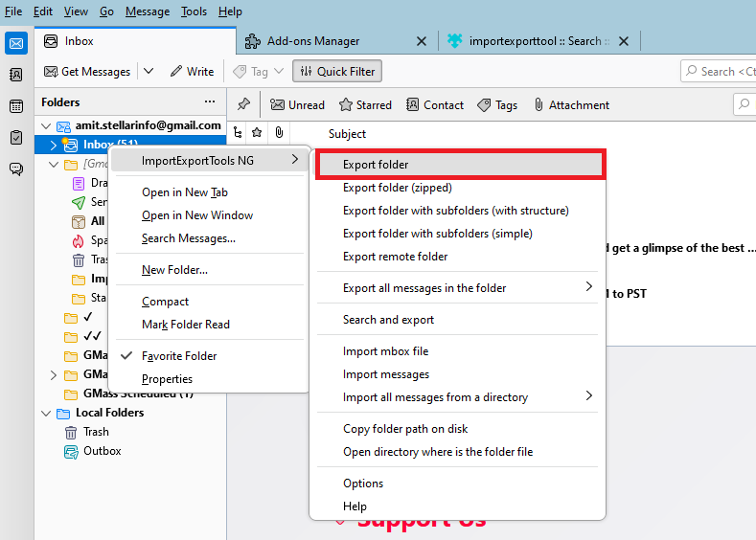Toggle the Unread quick filter
The width and height of the screenshot is (756, 540).
[297, 105]
